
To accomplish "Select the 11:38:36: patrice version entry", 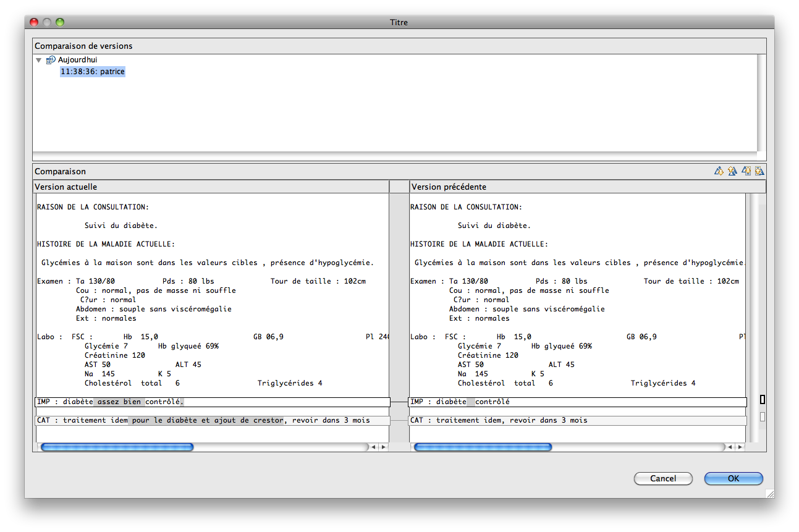I will tap(93, 72).
